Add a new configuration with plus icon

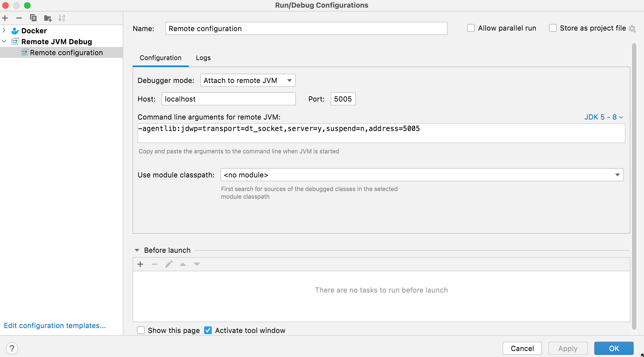click(x=5, y=18)
